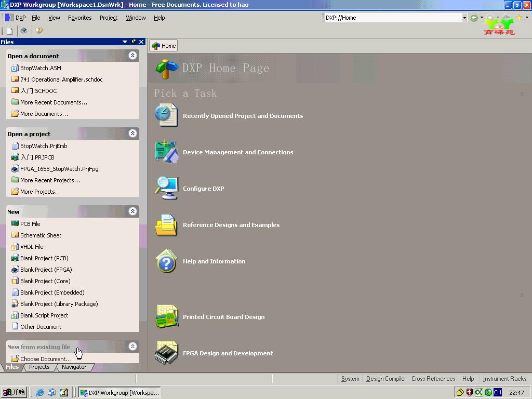This screenshot has height=399, width=532.
Task: Click the new document toolbar icon
Action: 9,31
